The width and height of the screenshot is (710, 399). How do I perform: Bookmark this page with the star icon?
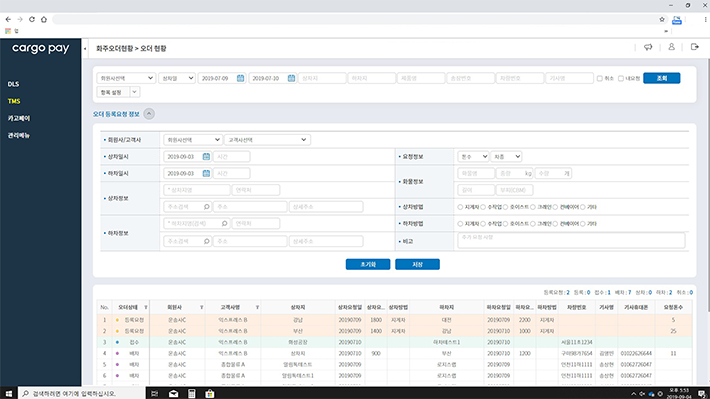[x=662, y=19]
